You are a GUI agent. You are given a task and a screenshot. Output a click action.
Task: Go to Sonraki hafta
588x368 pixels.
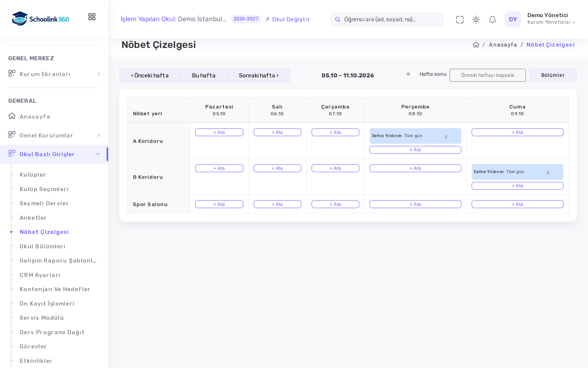[259, 76]
